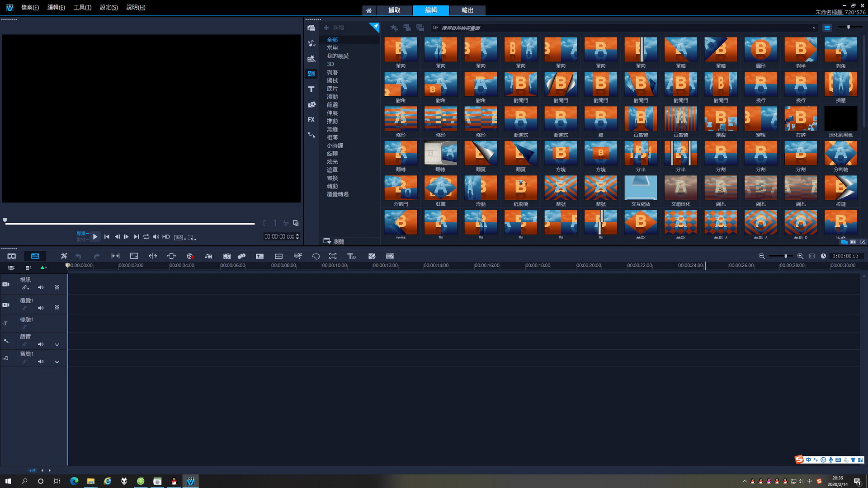Open 視訊 track ripple edit dropdown
Viewport: 868px width, 488px height.
[x=26, y=288]
